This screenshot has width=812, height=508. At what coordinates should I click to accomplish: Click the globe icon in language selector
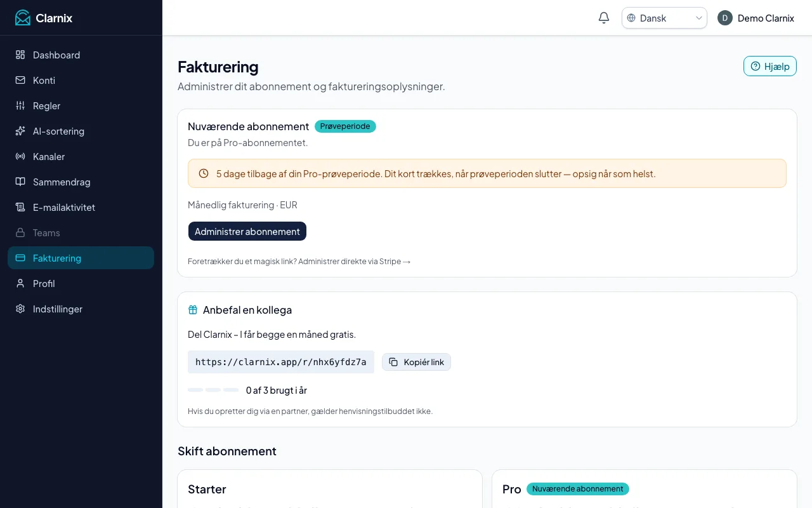click(631, 18)
